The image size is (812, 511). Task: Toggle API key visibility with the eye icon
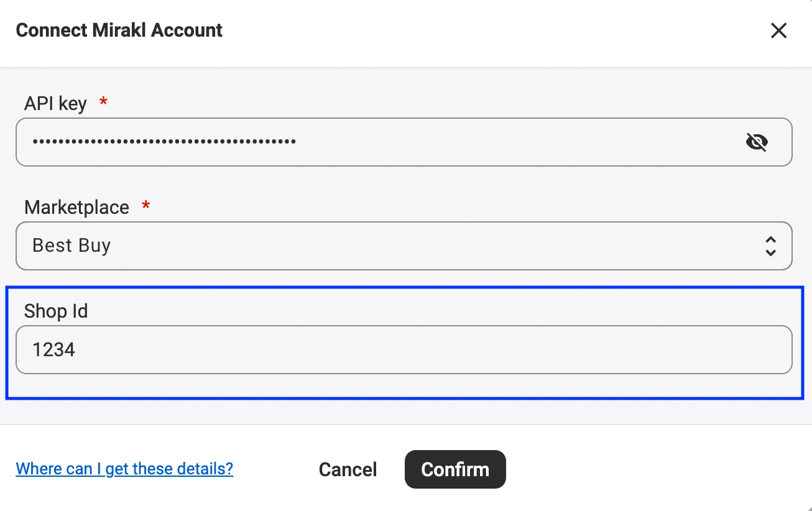757,142
